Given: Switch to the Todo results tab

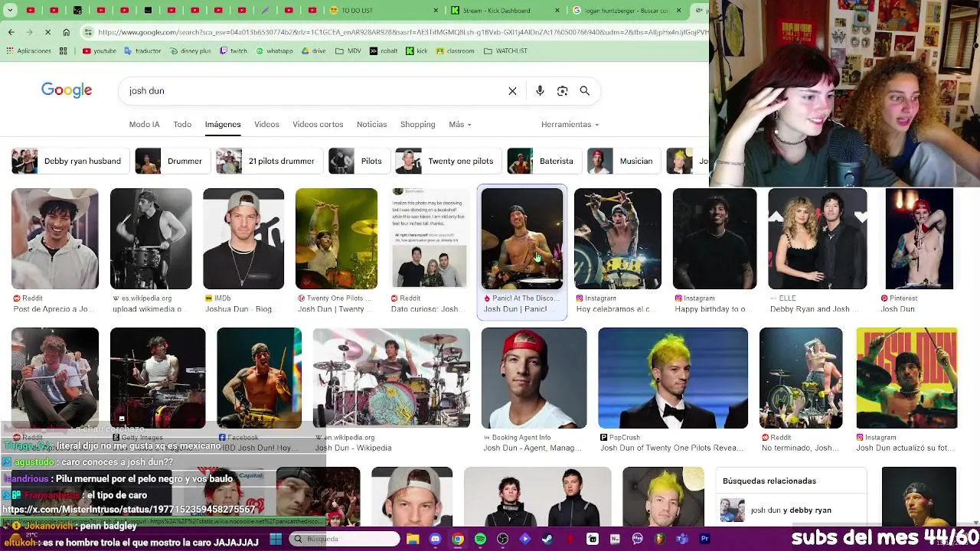Looking at the screenshot, I should 182,125.
